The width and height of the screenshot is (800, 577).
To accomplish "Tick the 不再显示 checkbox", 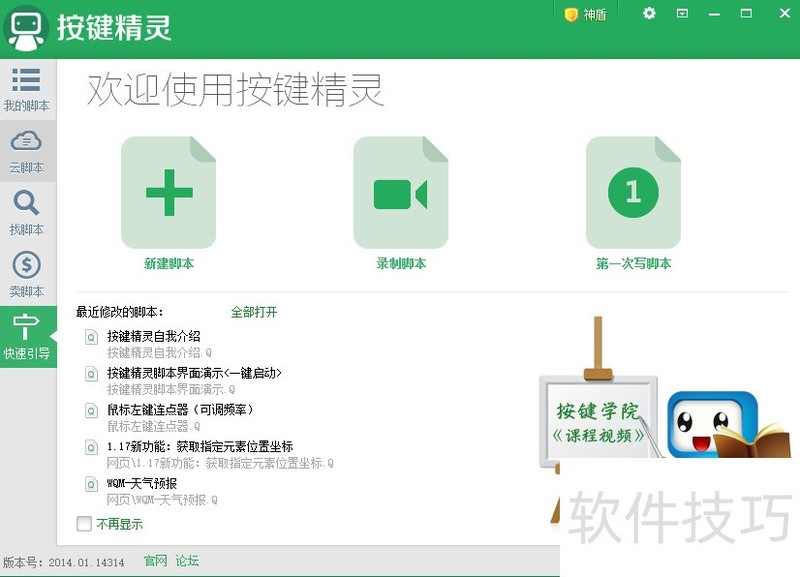I will click(x=84, y=523).
